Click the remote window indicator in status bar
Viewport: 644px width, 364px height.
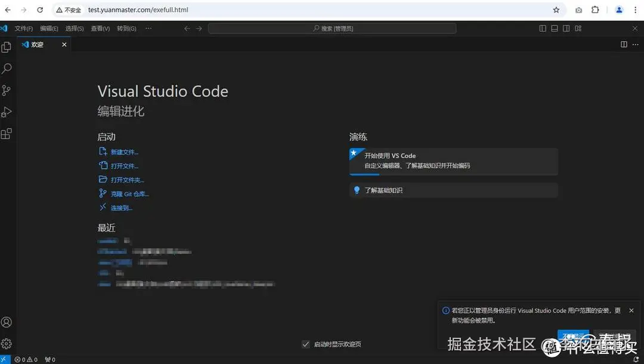point(5,359)
